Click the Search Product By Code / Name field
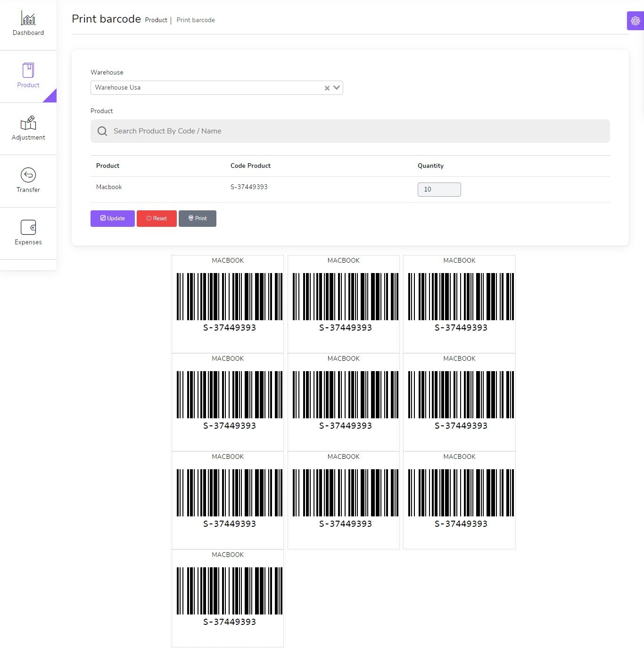Screen dimensions: 644x664 click(350, 131)
